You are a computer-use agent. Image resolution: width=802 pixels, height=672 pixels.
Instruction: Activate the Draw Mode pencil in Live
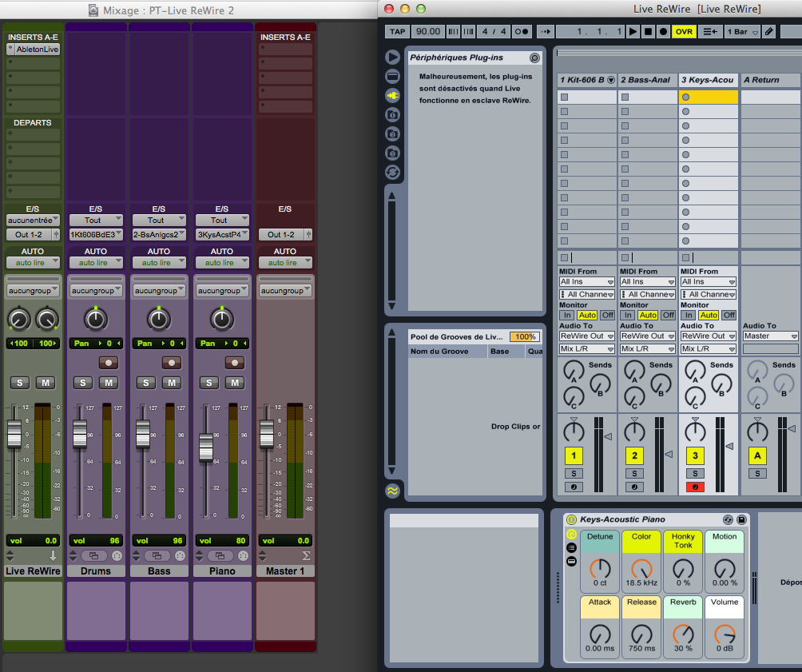[768, 32]
